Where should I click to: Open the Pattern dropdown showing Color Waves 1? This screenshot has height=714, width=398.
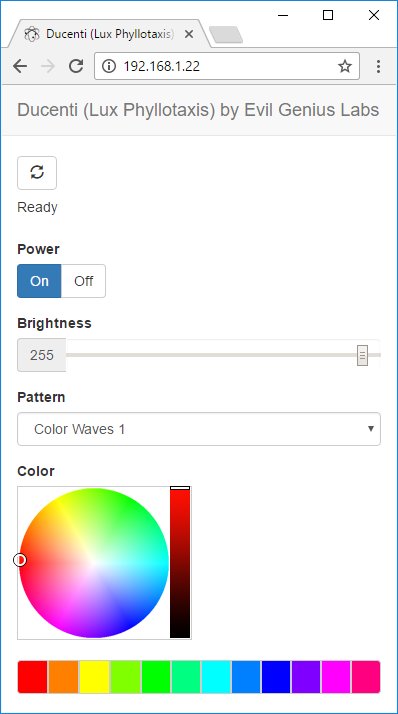pyautogui.click(x=199, y=429)
